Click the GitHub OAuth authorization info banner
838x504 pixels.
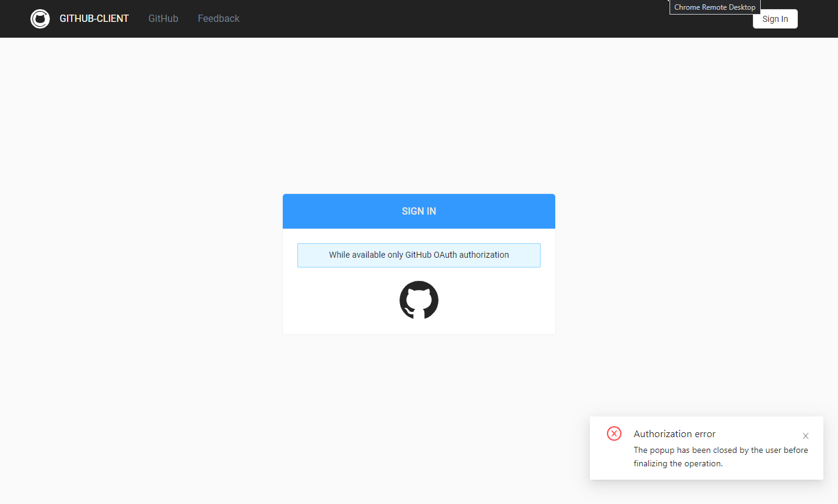(419, 255)
